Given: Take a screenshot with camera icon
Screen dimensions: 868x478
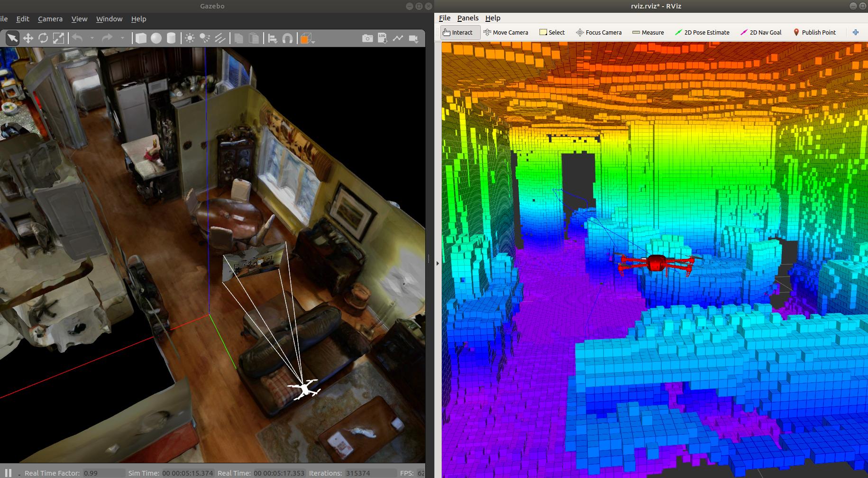Looking at the screenshot, I should (367, 38).
